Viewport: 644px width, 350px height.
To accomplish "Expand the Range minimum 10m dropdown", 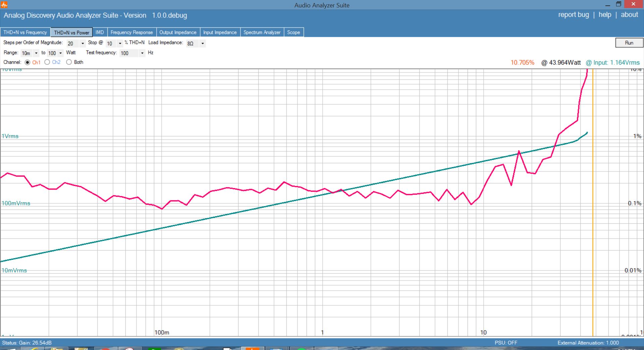I will pos(36,53).
